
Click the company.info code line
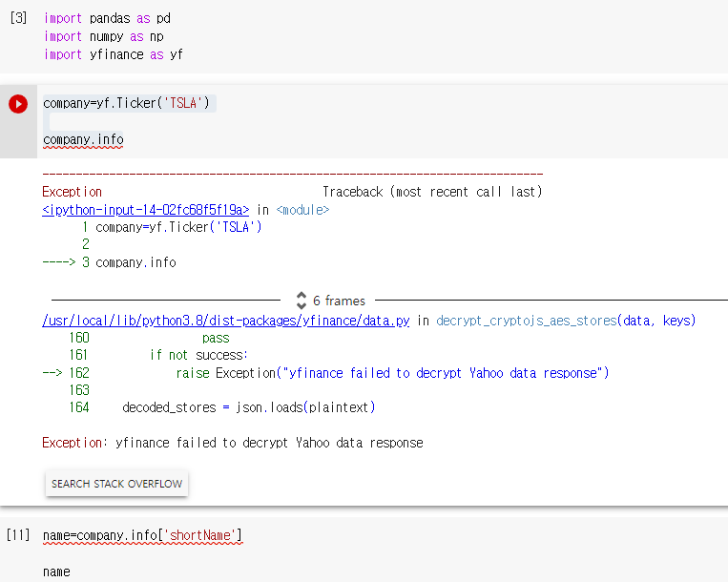pos(83,139)
